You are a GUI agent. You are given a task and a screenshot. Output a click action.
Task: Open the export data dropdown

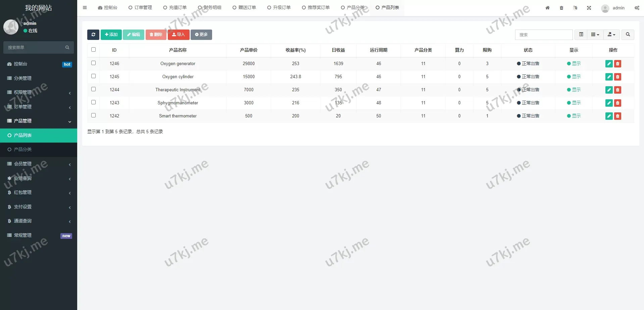click(611, 35)
